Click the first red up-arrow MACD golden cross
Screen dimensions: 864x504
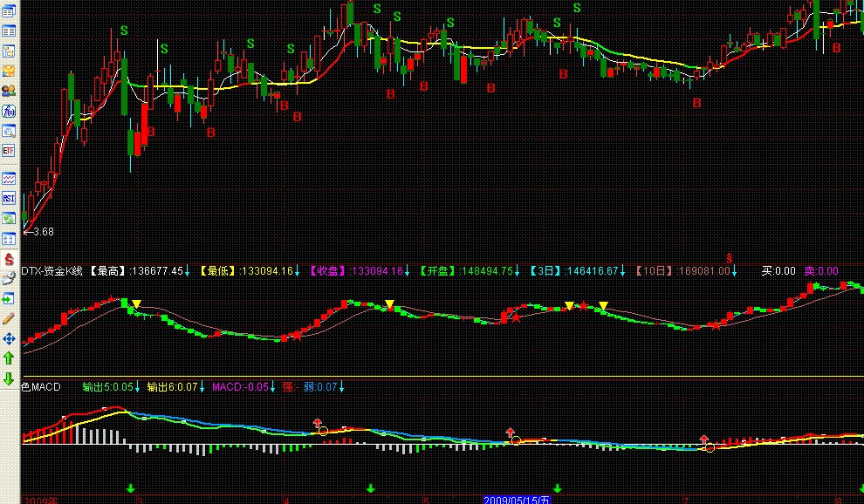click(x=318, y=423)
